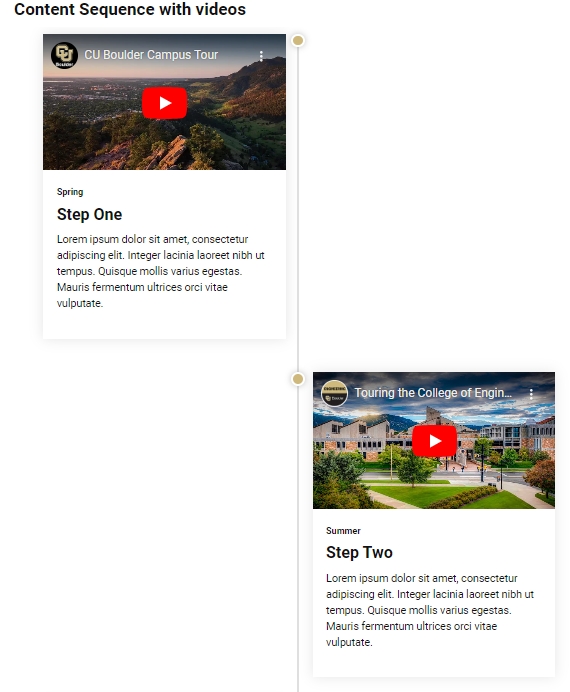The width and height of the screenshot is (570, 692).
Task: Click the vertical timeline line between markers
Action: click(298, 210)
